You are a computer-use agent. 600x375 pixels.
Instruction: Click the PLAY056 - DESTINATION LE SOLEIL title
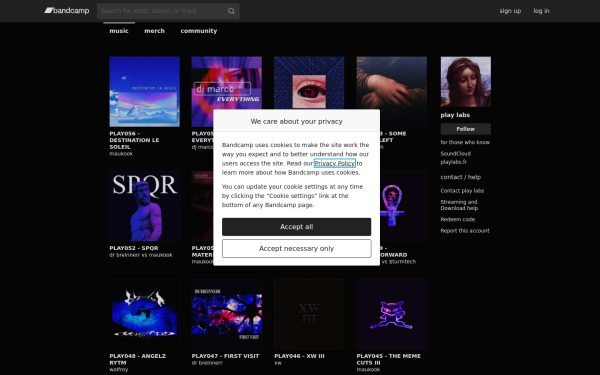tap(134, 140)
